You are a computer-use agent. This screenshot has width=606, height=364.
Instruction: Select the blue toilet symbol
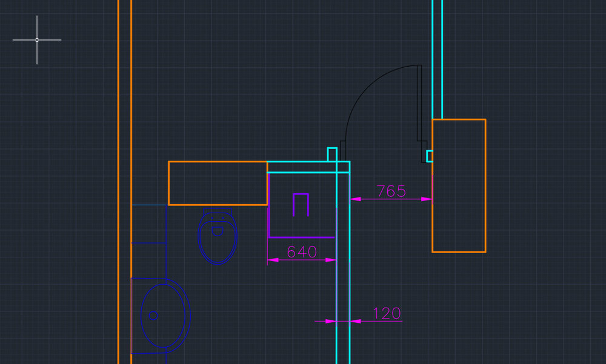click(x=217, y=236)
